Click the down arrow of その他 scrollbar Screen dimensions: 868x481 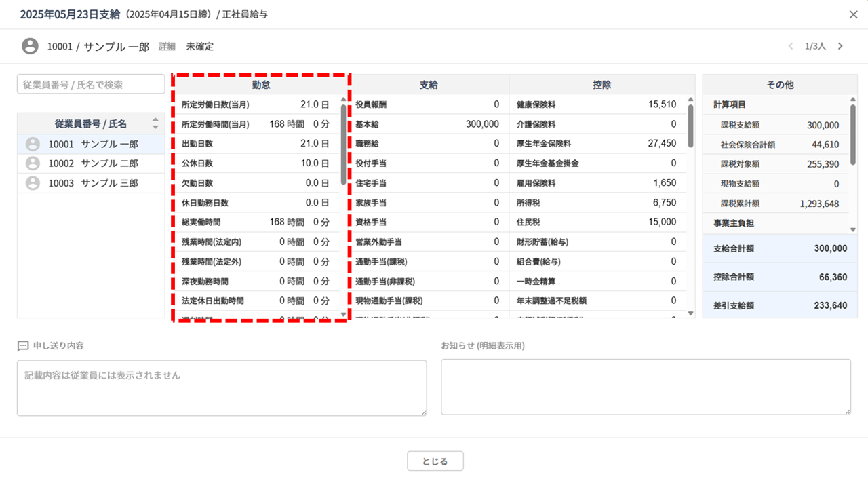[x=853, y=230]
